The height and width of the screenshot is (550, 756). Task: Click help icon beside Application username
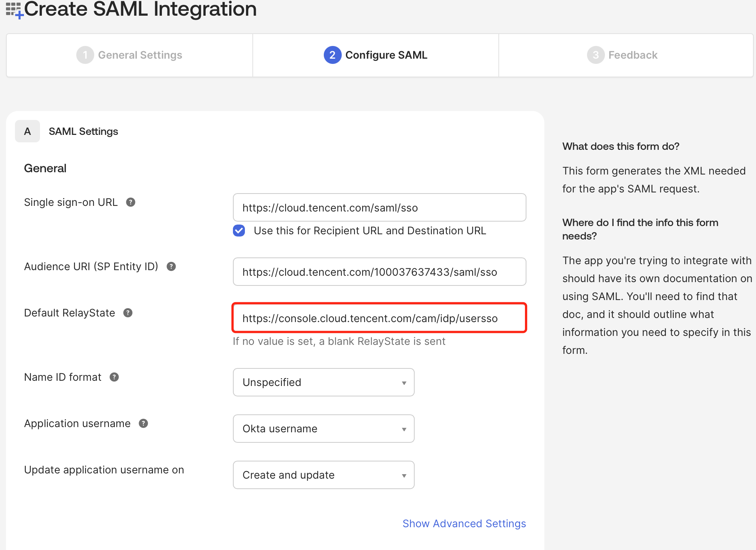coord(143,423)
